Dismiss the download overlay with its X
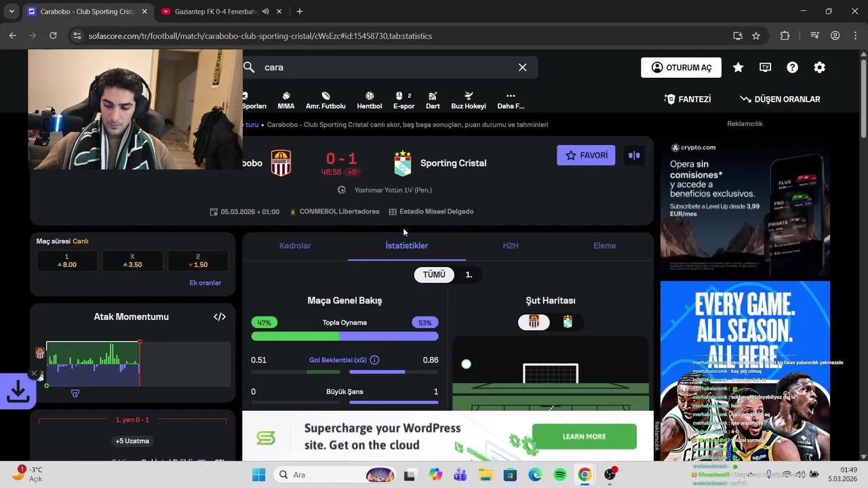868x488 pixels. [34, 373]
